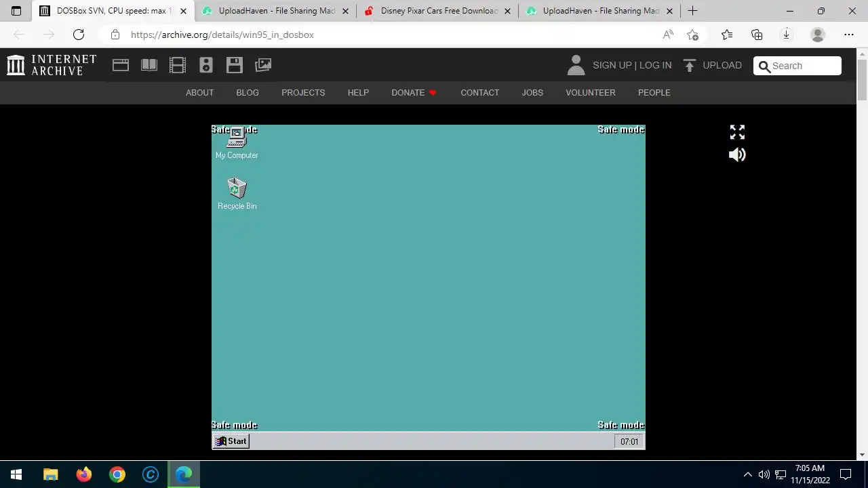Open the system volume tray icon
The image size is (868, 488).
[x=764, y=474]
